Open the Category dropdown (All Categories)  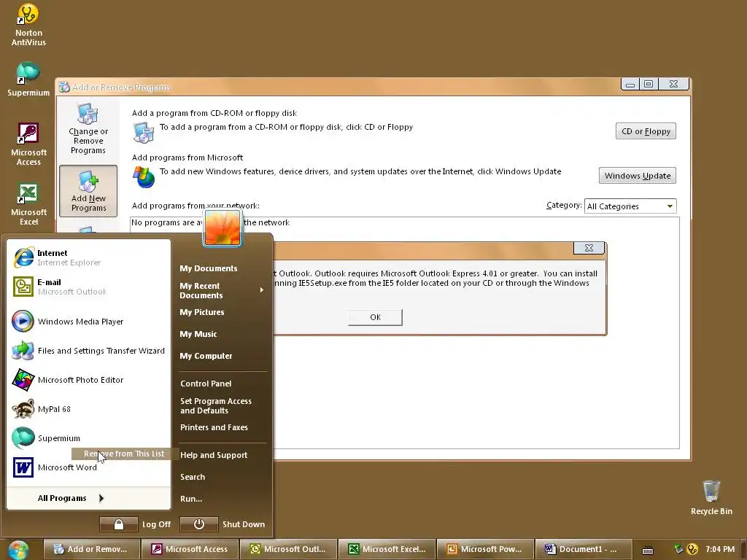pos(630,206)
